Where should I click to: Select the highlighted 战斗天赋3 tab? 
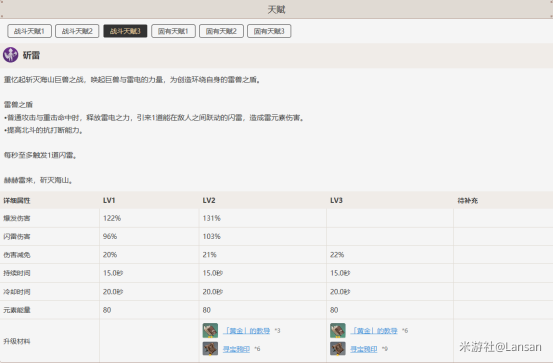[125, 31]
